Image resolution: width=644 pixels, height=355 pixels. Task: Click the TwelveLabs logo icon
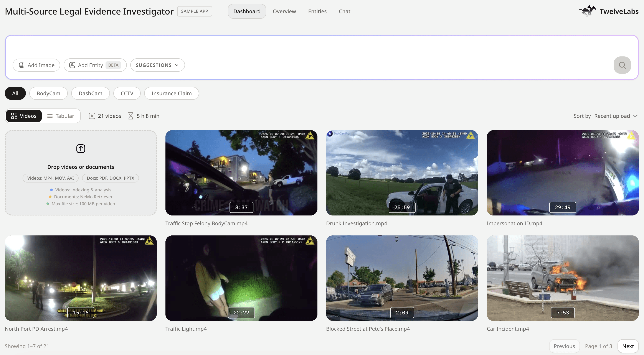point(588,11)
